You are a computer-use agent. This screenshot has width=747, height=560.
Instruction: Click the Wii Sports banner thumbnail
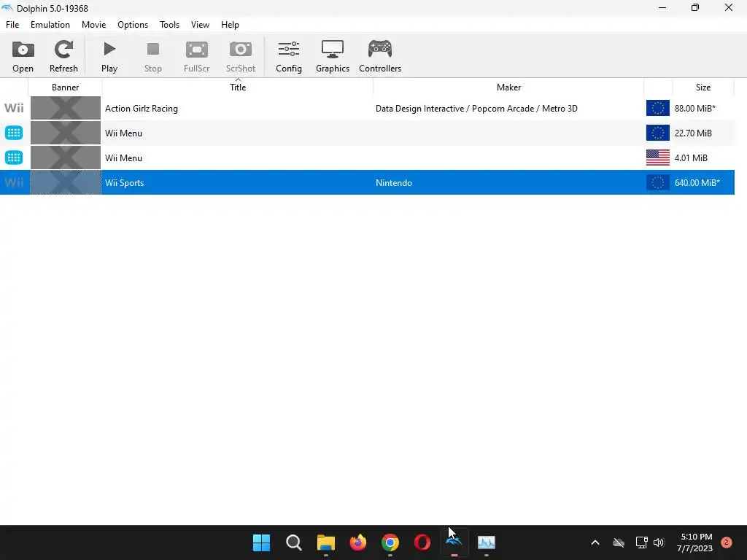(x=66, y=182)
